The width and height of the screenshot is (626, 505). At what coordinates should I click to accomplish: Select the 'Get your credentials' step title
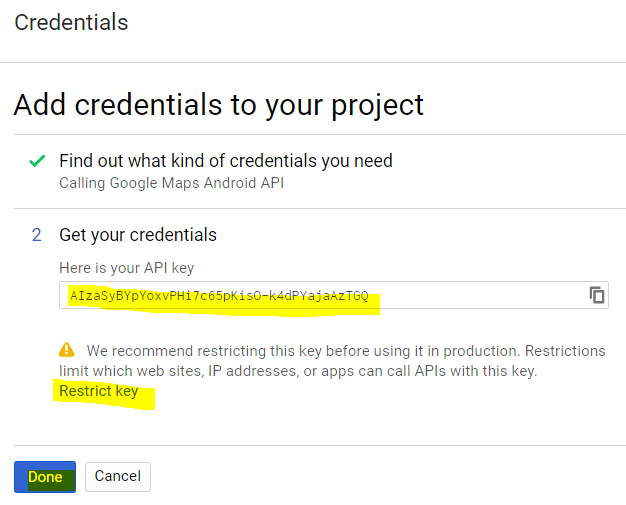coord(138,235)
